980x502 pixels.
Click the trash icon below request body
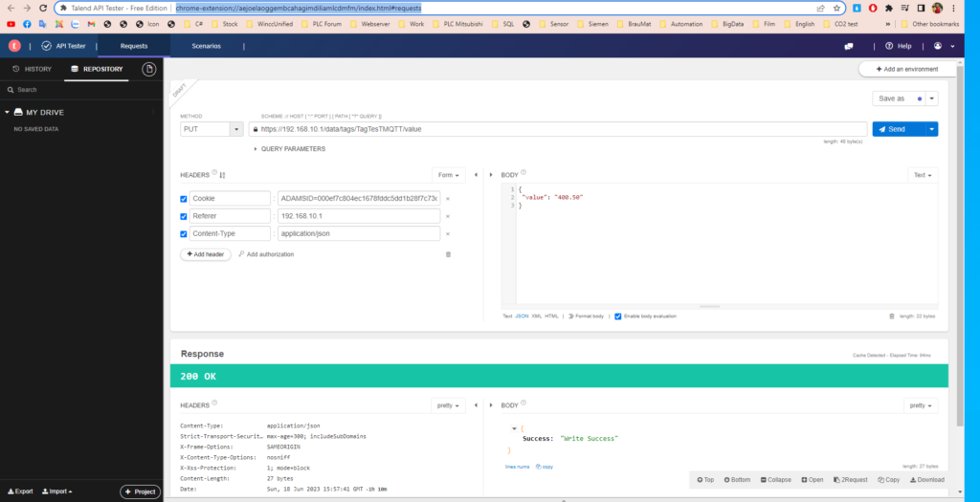pos(892,316)
